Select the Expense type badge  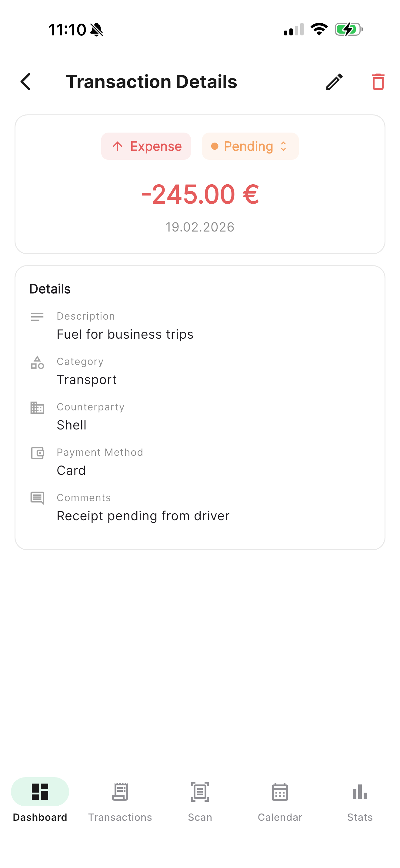click(146, 146)
